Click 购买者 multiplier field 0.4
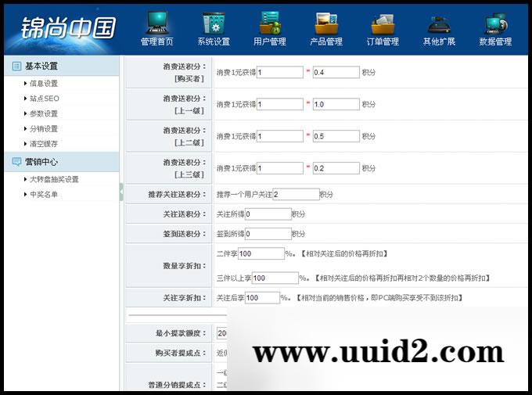 (336, 72)
